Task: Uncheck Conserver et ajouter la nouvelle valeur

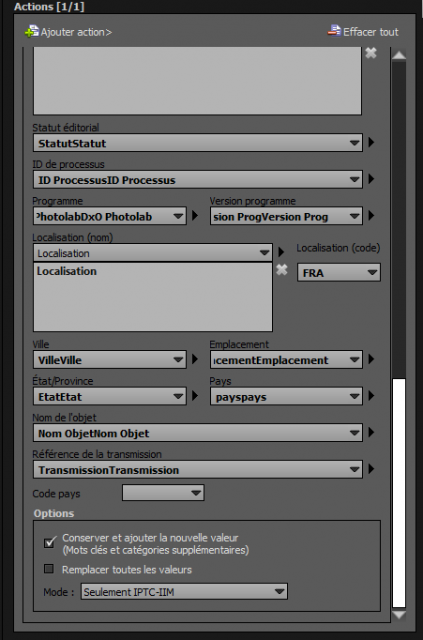Action: [50, 542]
